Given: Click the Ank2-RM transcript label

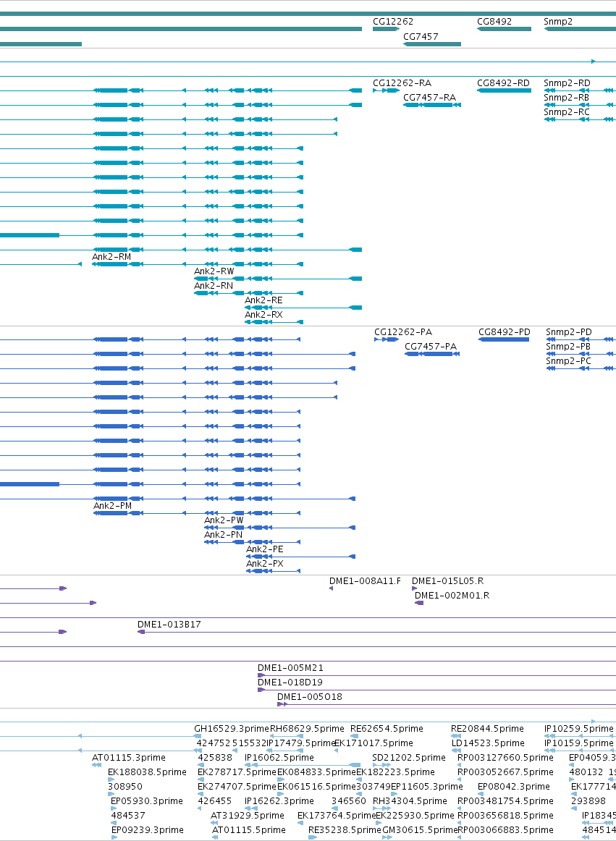Looking at the screenshot, I should [111, 257].
